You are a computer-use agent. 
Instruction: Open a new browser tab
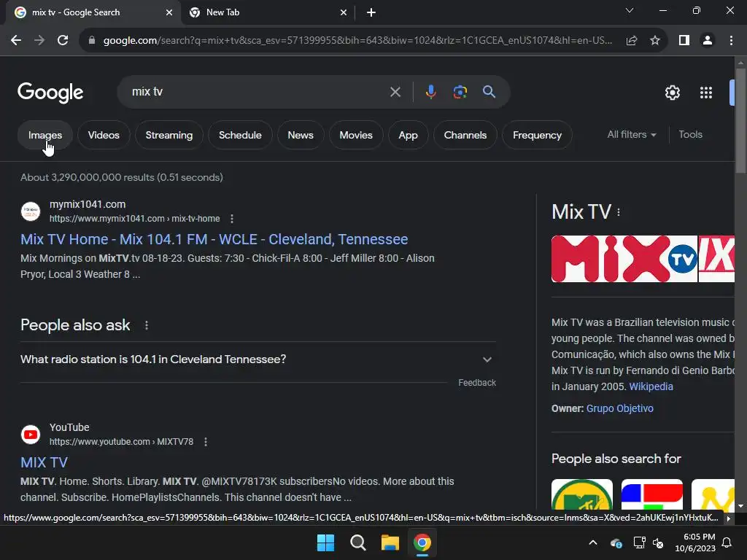371,12
